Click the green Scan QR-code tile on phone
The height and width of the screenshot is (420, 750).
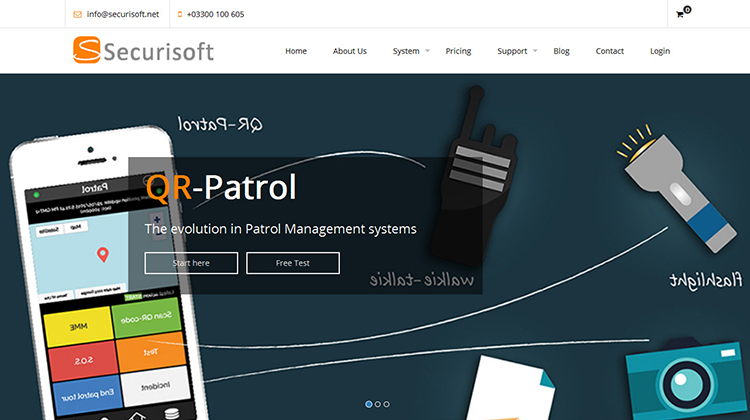coord(146,316)
